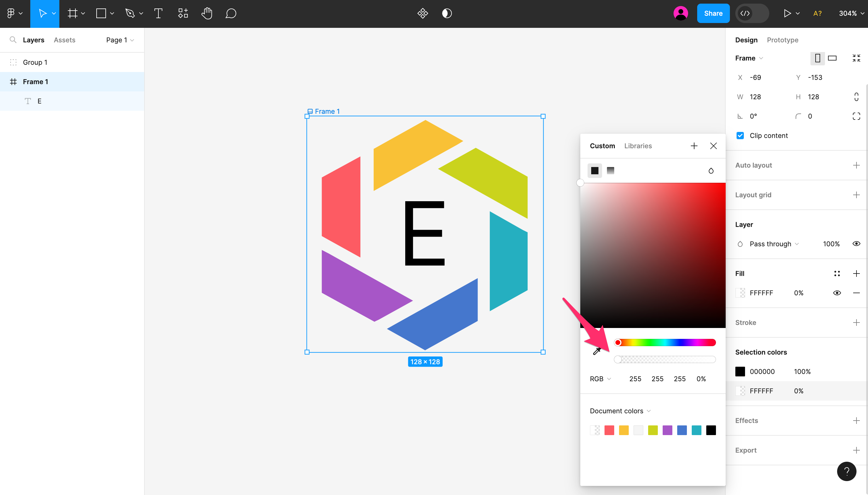Activate the Hand tool
The image size is (868, 495).
207,13
